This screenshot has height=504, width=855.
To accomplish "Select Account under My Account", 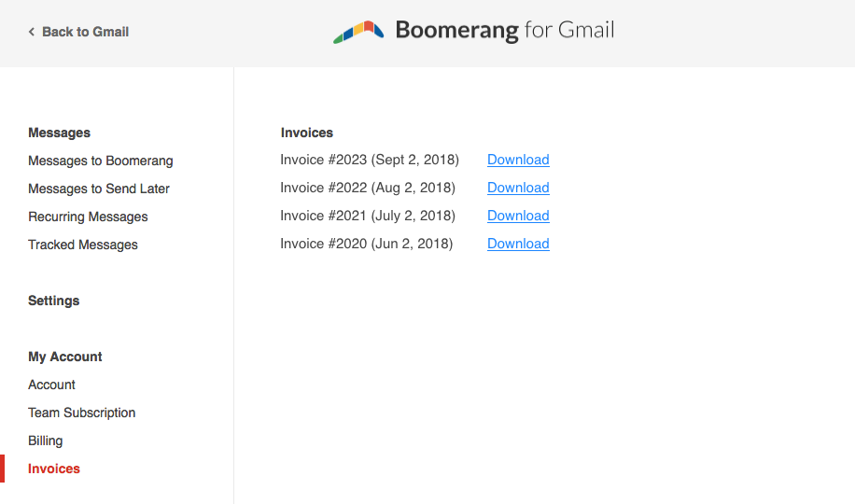I will pyautogui.click(x=51, y=385).
